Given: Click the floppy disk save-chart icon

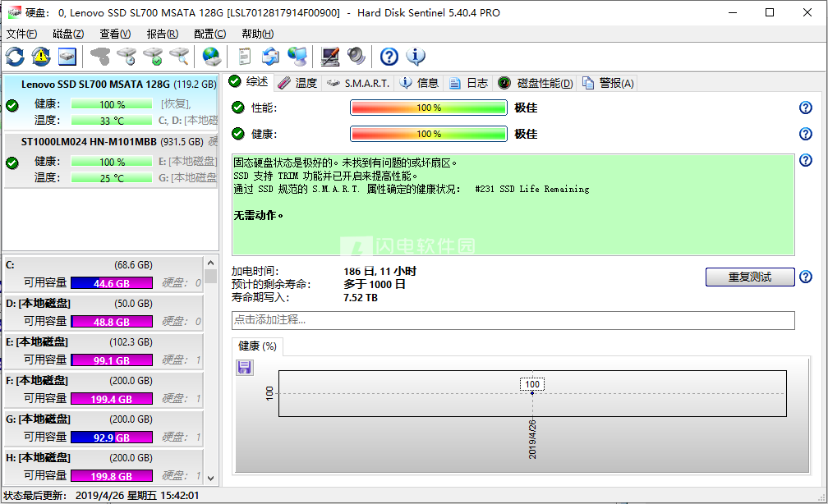Looking at the screenshot, I should (x=244, y=367).
